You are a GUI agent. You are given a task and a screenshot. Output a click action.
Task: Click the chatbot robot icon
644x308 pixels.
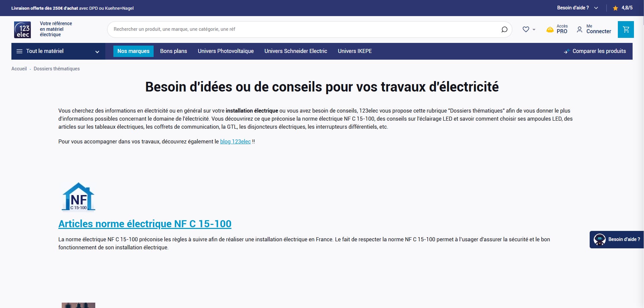point(599,240)
